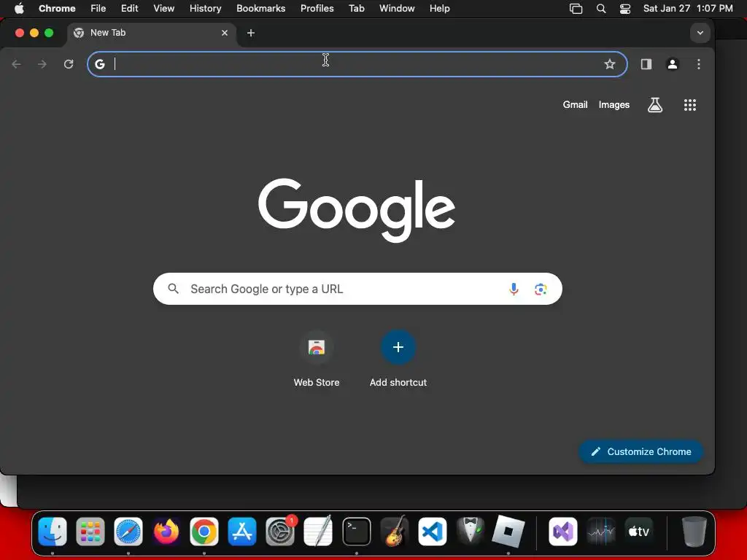The image size is (747, 560).
Task: Open the Bookmarks menu
Action: click(260, 9)
